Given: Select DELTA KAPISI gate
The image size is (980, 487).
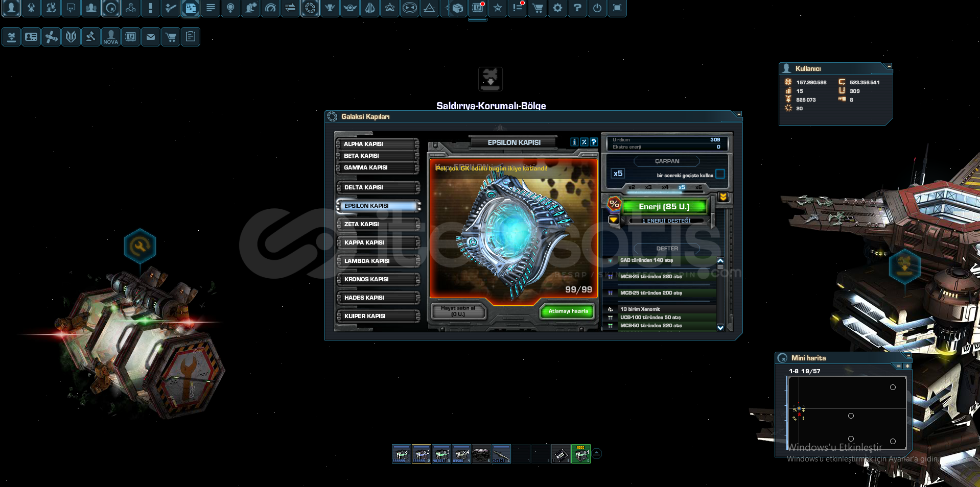Looking at the screenshot, I should click(378, 187).
